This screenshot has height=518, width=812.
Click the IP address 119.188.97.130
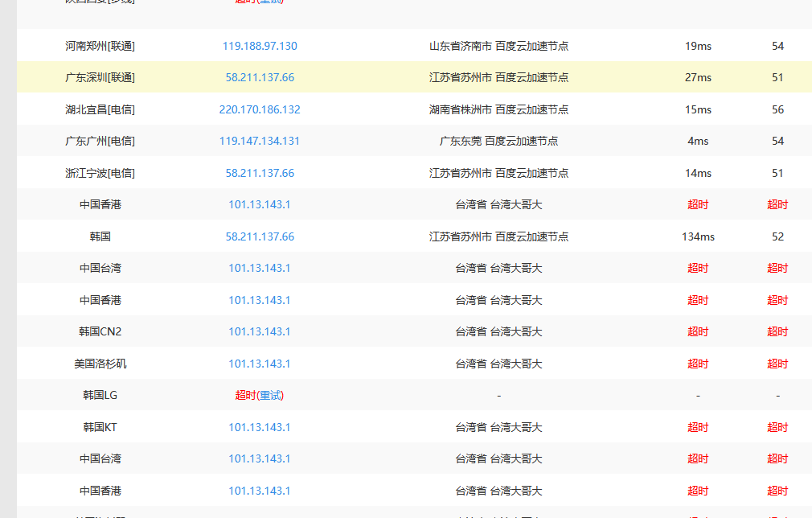click(260, 46)
